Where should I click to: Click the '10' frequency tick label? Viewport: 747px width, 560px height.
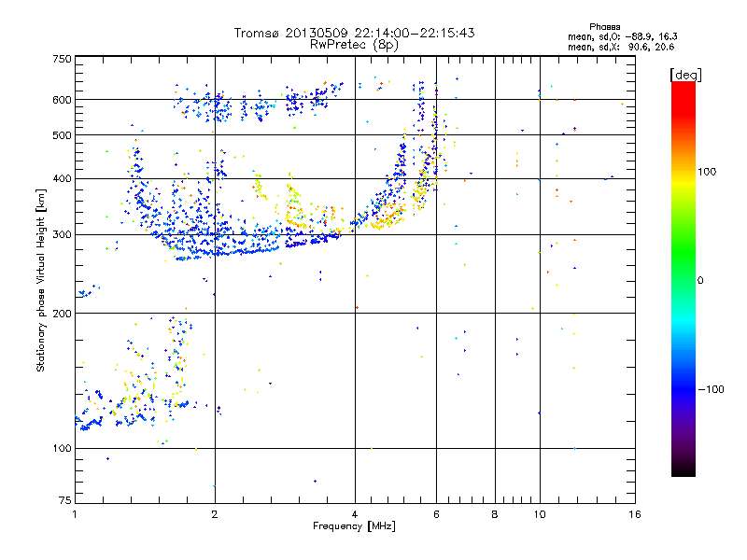tap(540, 514)
